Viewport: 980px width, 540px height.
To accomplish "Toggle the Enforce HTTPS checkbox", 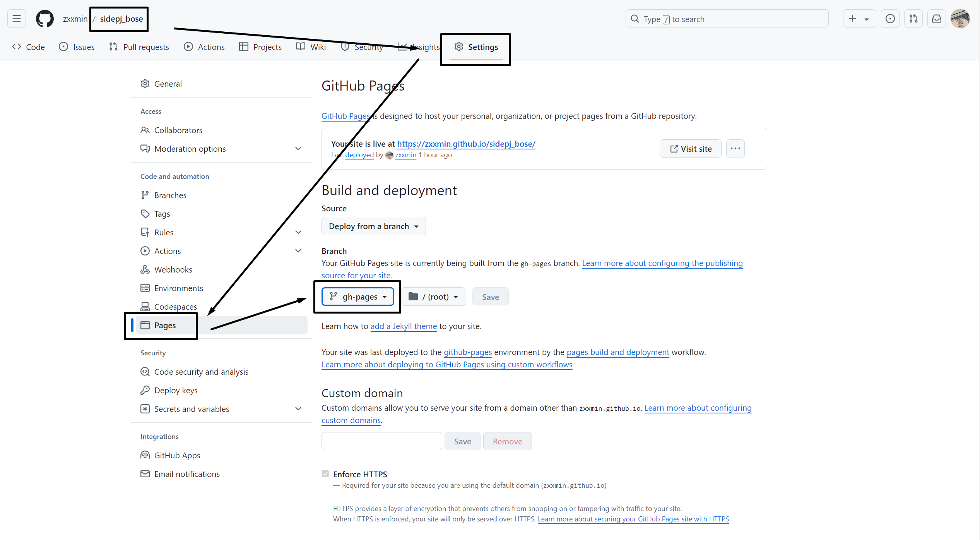I will [x=325, y=474].
